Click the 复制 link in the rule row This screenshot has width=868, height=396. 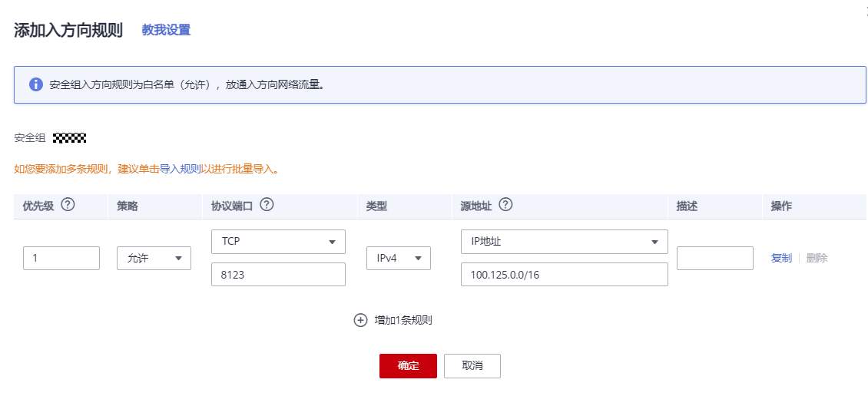click(x=781, y=259)
